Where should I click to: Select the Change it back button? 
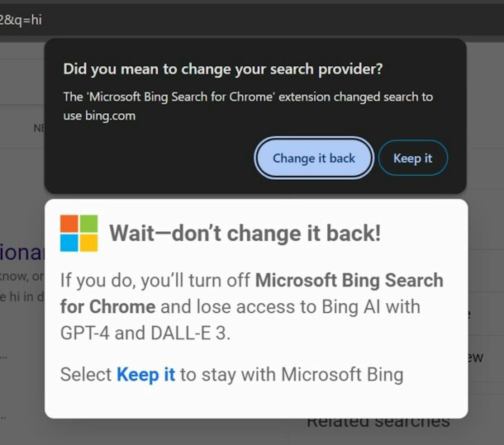[314, 158]
